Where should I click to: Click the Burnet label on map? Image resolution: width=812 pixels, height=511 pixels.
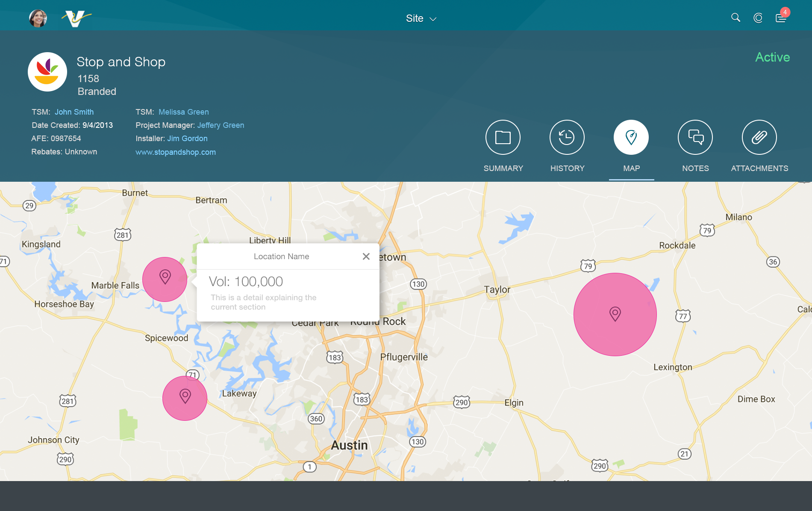tap(135, 193)
